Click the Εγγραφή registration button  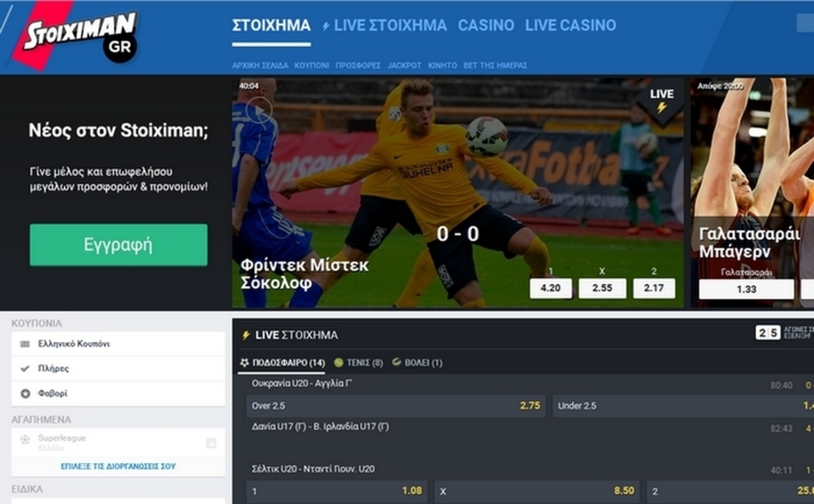[119, 245]
